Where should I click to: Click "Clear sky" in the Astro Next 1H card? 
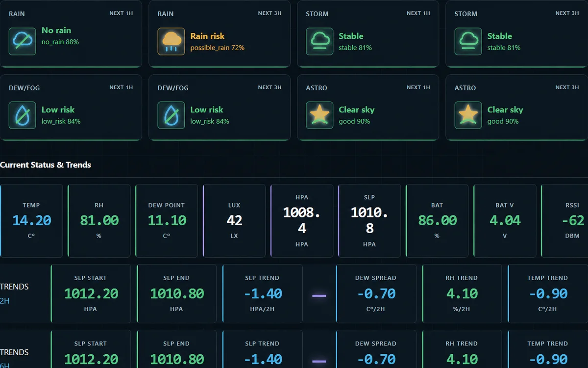357,110
